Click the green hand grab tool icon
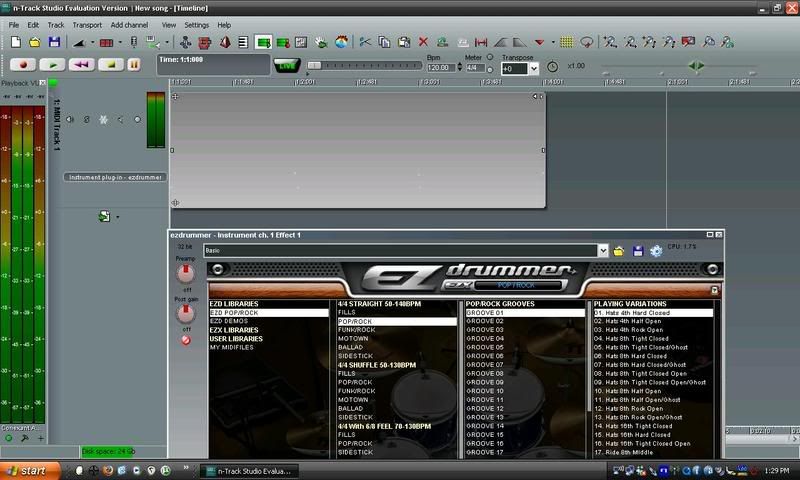The width and height of the screenshot is (800, 480). pos(321,42)
